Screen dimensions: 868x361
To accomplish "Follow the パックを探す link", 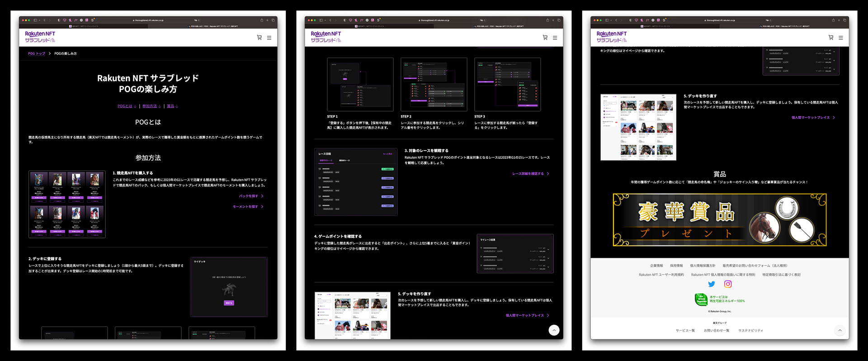I will (251, 196).
